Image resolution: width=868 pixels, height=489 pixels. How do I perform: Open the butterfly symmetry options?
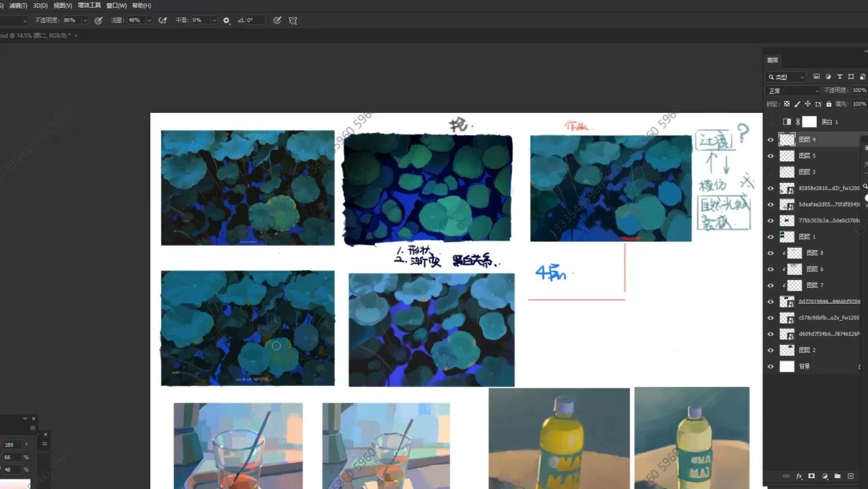pyautogui.click(x=293, y=20)
